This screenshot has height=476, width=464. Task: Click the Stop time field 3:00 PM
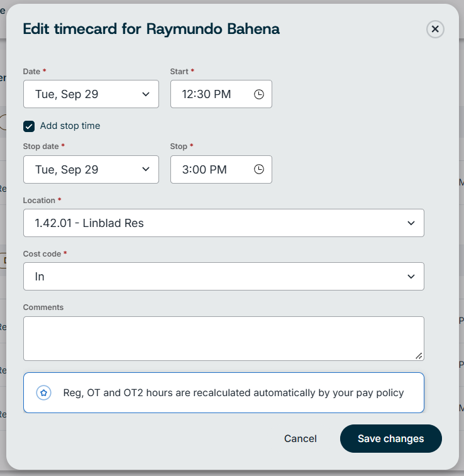point(221,169)
